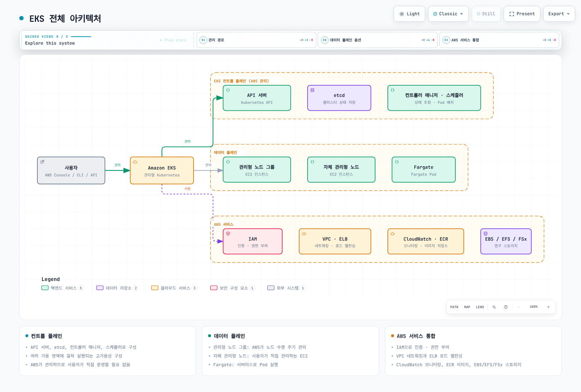Click the fullscreen brackets icon in Present button

(x=512, y=14)
